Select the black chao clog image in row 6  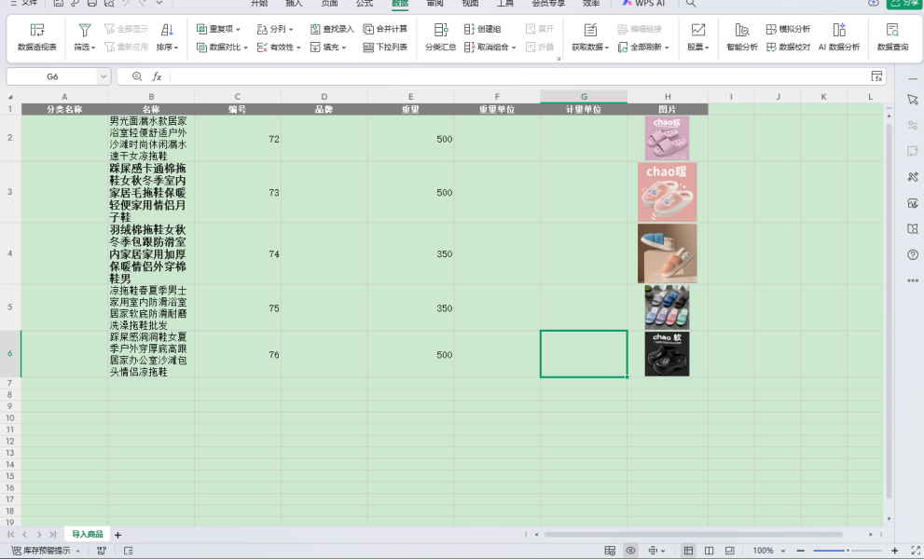point(667,354)
